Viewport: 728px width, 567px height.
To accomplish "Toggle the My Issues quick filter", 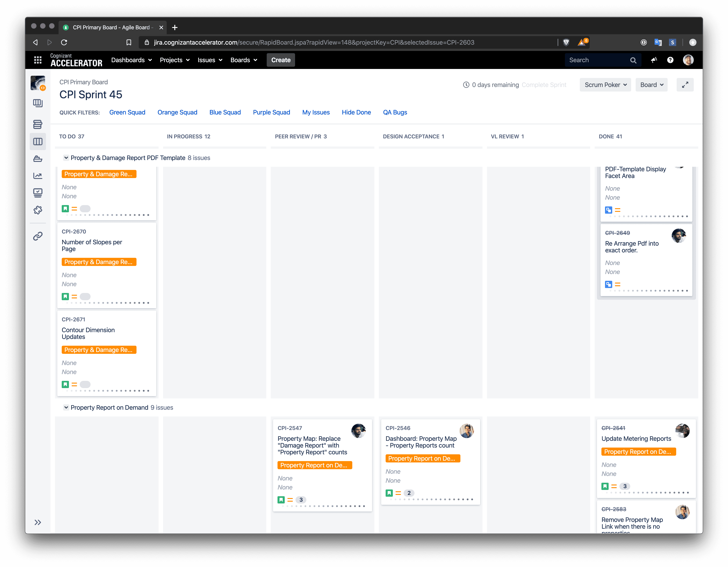I will tap(316, 112).
